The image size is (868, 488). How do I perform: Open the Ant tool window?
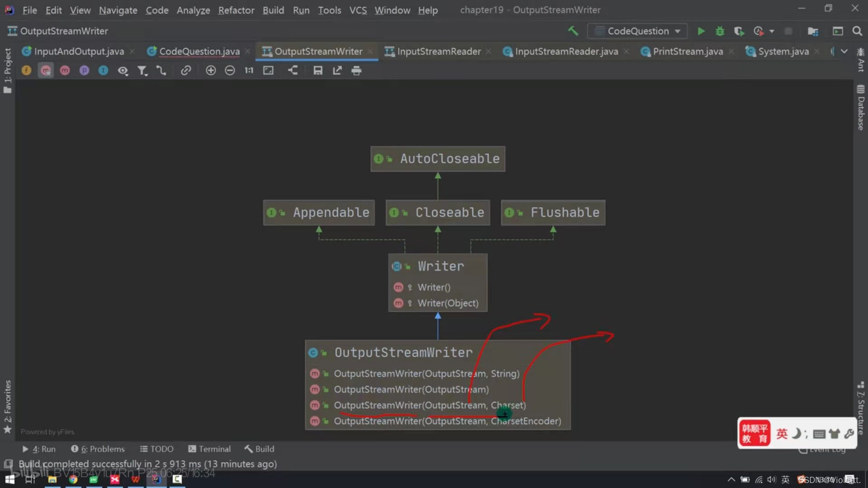click(x=860, y=60)
